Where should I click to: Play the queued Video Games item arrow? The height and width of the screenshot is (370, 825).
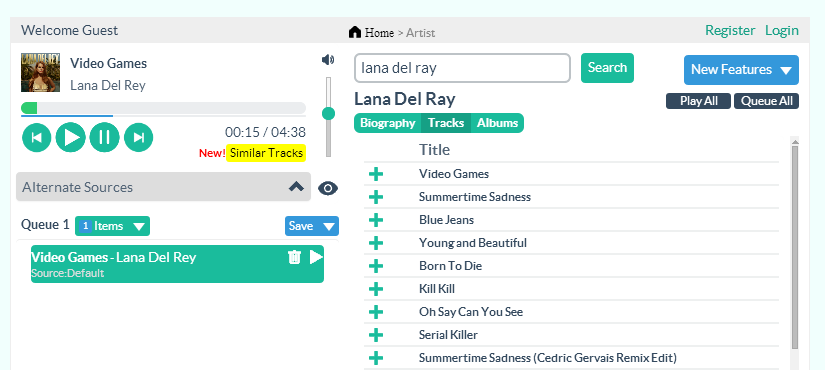pos(316,257)
